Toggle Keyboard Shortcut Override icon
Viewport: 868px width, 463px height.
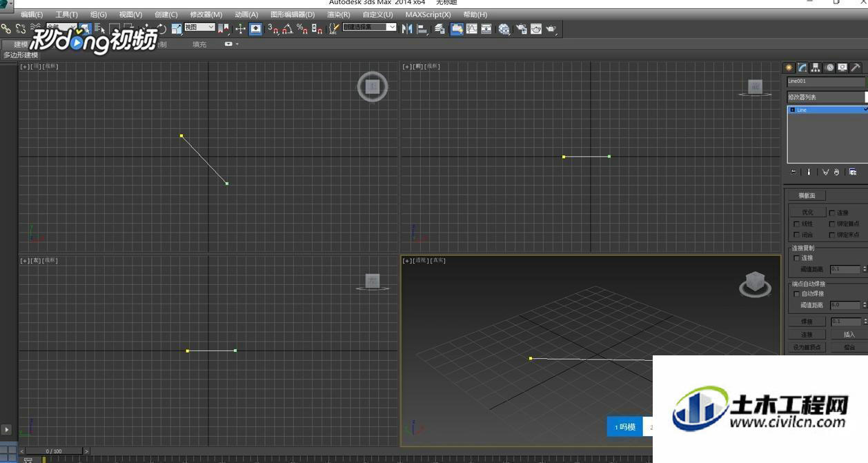click(256, 28)
